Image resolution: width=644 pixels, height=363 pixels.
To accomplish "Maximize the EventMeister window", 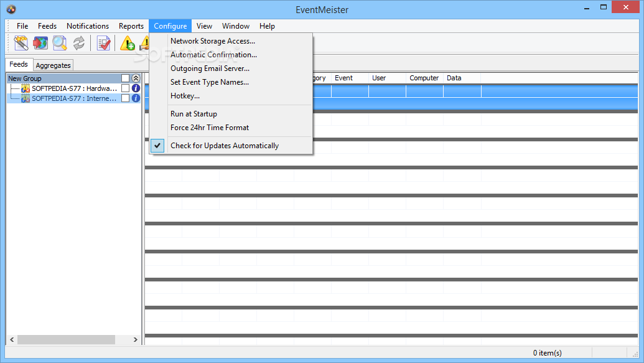I will pyautogui.click(x=604, y=7).
